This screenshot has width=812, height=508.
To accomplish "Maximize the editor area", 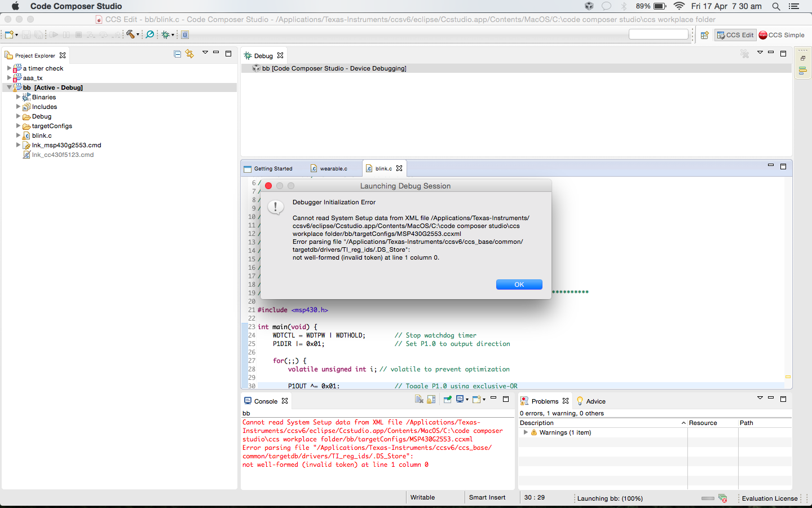I will click(783, 167).
